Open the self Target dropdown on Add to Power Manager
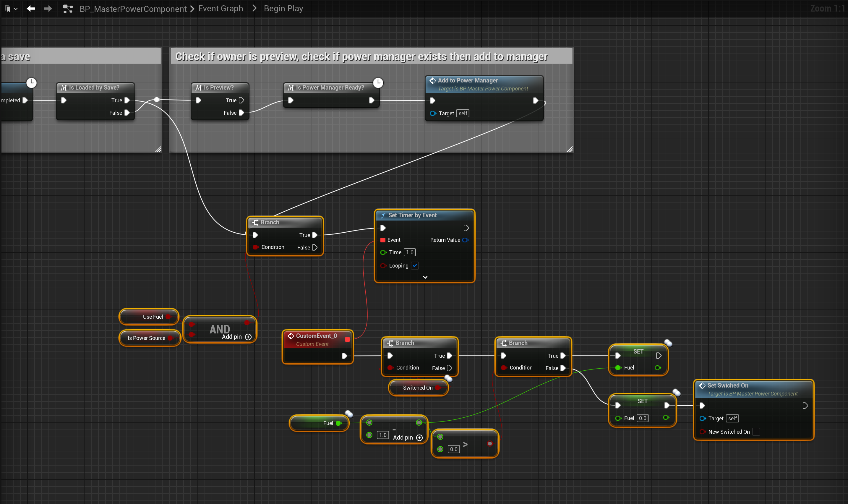This screenshot has width=848, height=504. [x=462, y=113]
